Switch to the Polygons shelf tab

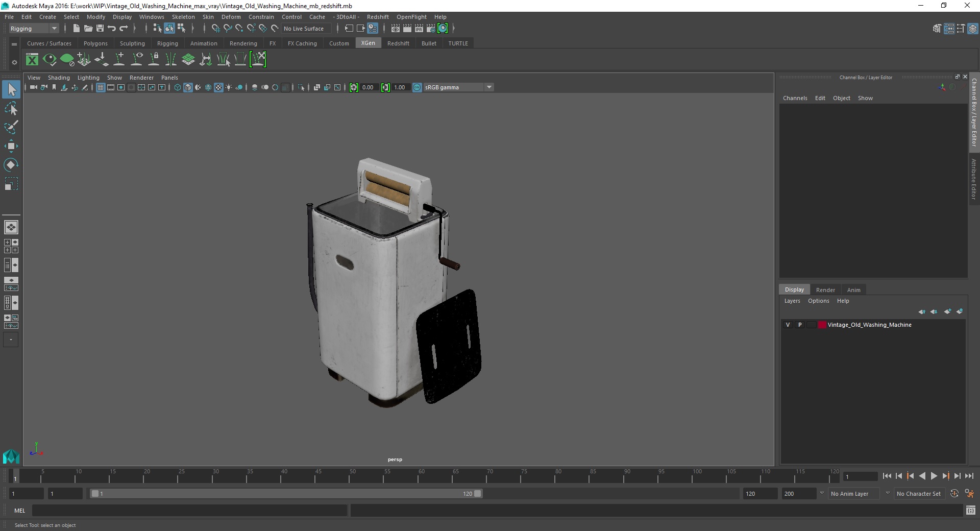point(95,43)
